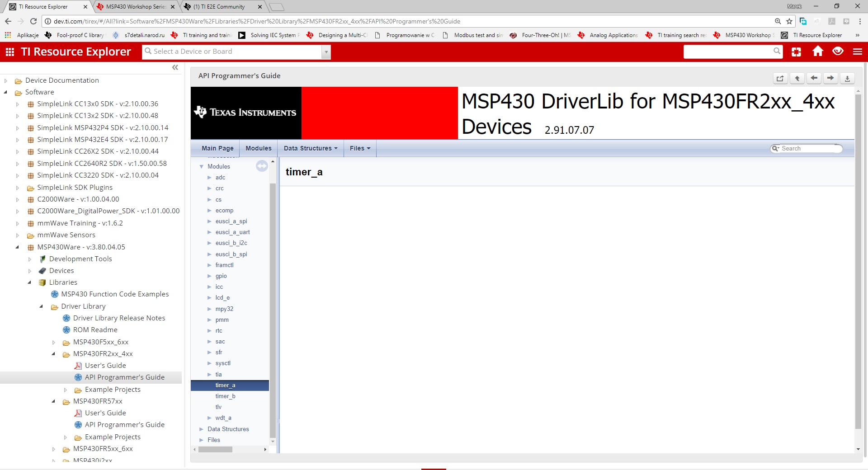
Task: Click the download icon button
Action: click(x=847, y=78)
